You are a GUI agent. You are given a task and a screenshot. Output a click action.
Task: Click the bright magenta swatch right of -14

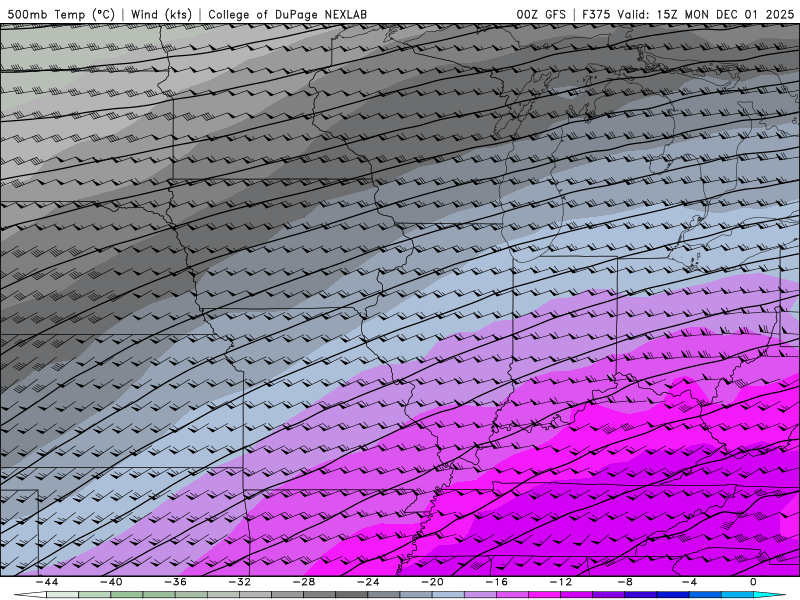[545, 595]
